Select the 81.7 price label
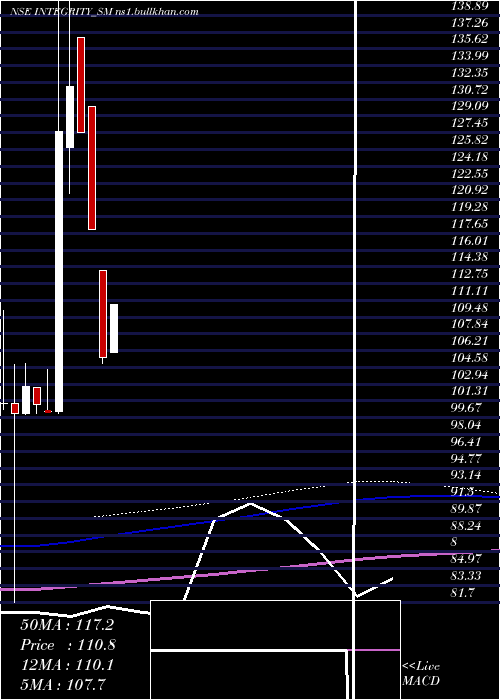500x700 pixels. [x=464, y=593]
